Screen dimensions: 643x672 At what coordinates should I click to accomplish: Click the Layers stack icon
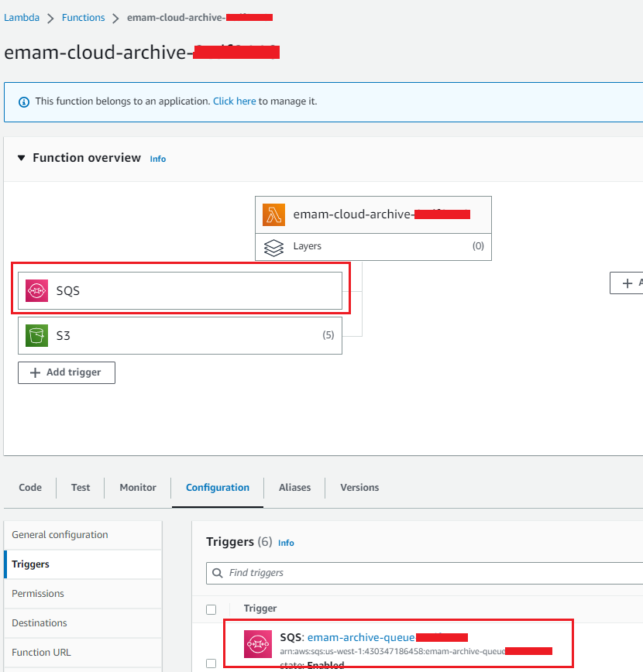tap(273, 247)
